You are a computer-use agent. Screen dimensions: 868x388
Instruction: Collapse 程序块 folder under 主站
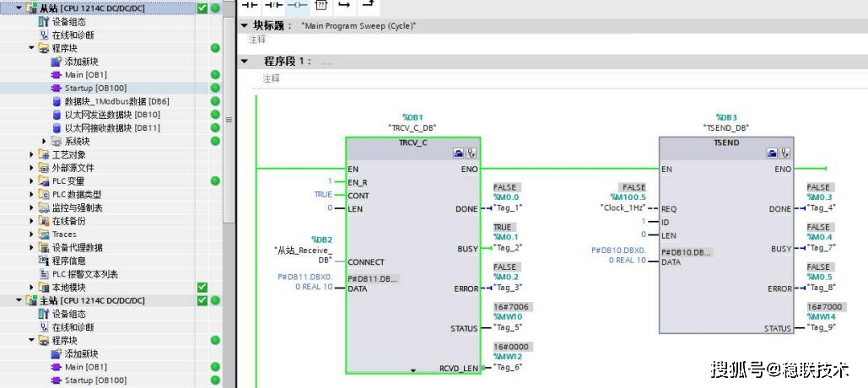pos(31,341)
